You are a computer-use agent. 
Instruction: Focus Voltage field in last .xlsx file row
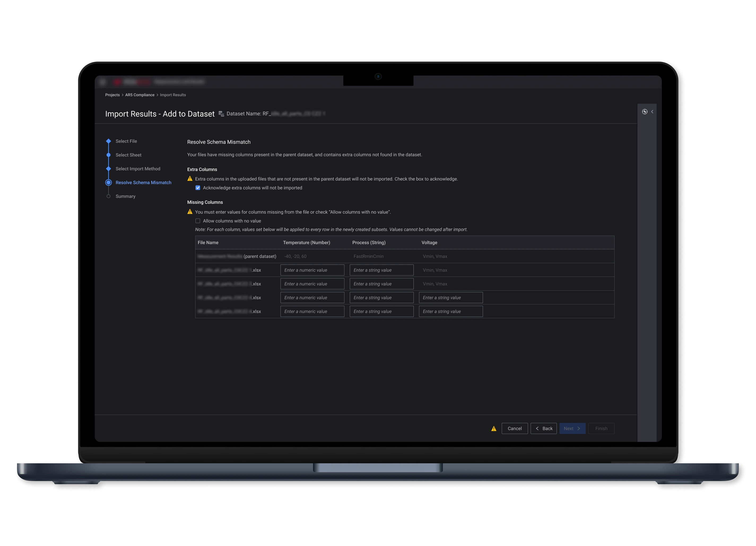(451, 311)
